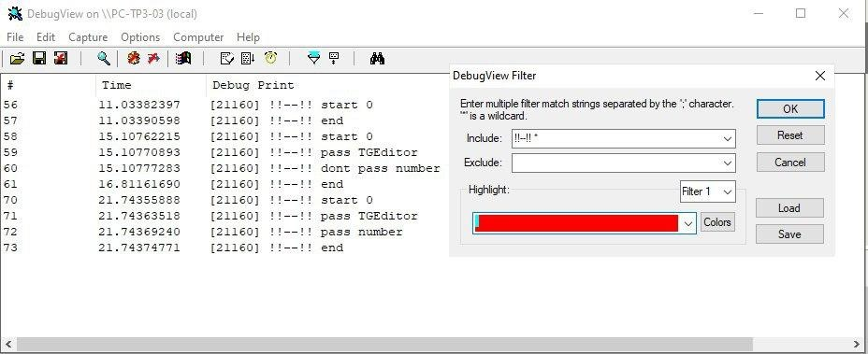Click the Capture magnifier icon
868x354 pixels.
(104, 58)
